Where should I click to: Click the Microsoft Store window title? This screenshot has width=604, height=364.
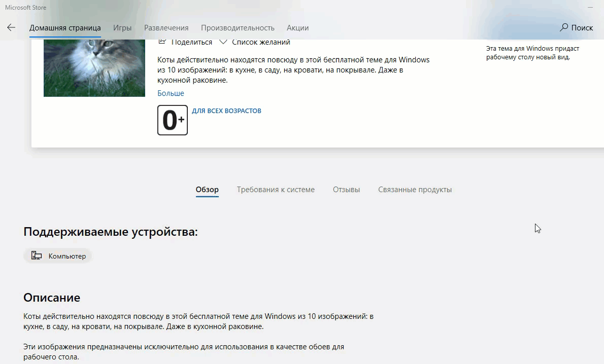(x=25, y=7)
